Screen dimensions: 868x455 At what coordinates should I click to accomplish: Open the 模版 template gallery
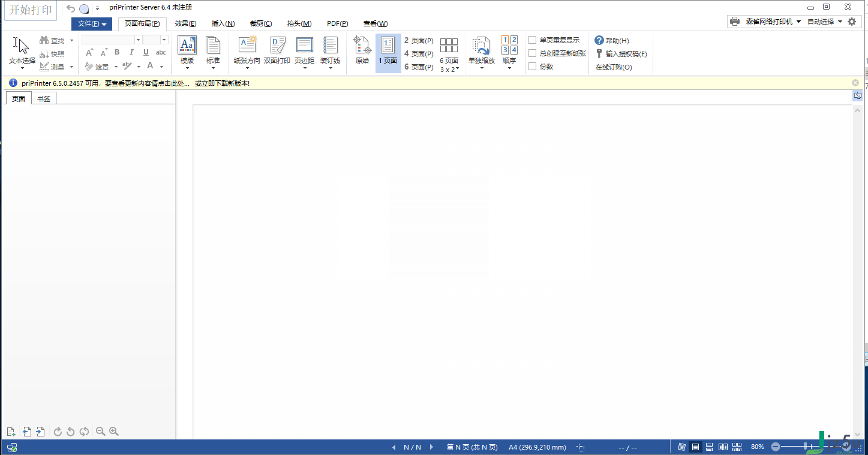tap(187, 53)
